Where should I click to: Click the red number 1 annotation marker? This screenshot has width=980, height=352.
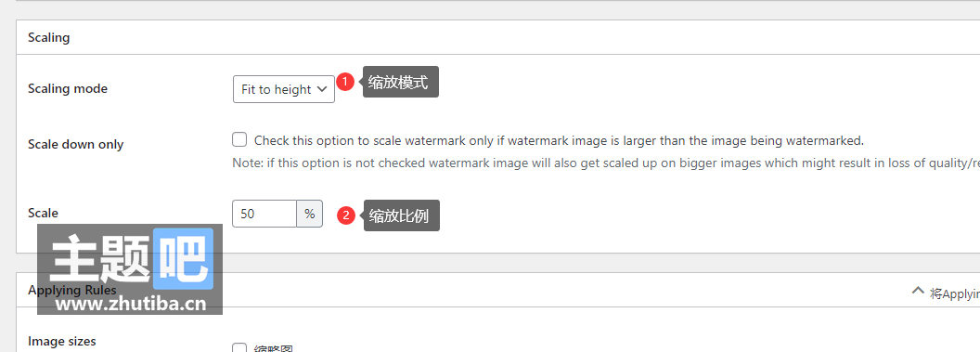pyautogui.click(x=345, y=82)
